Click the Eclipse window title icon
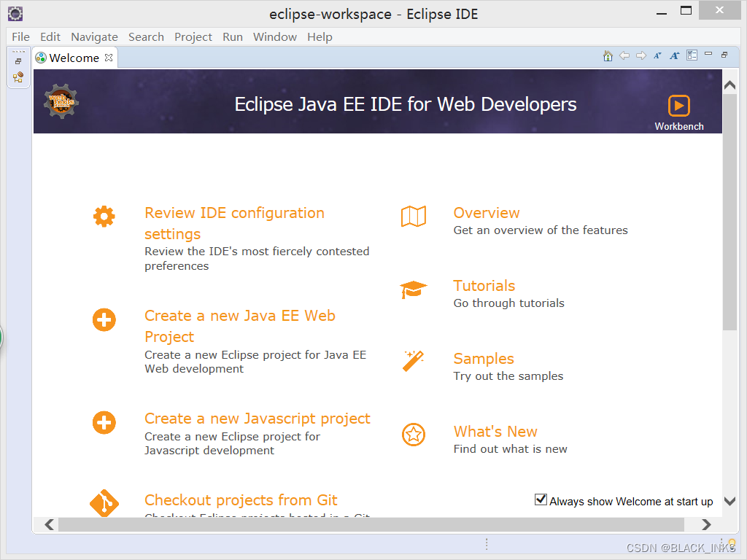The height and width of the screenshot is (560, 747). (15, 14)
